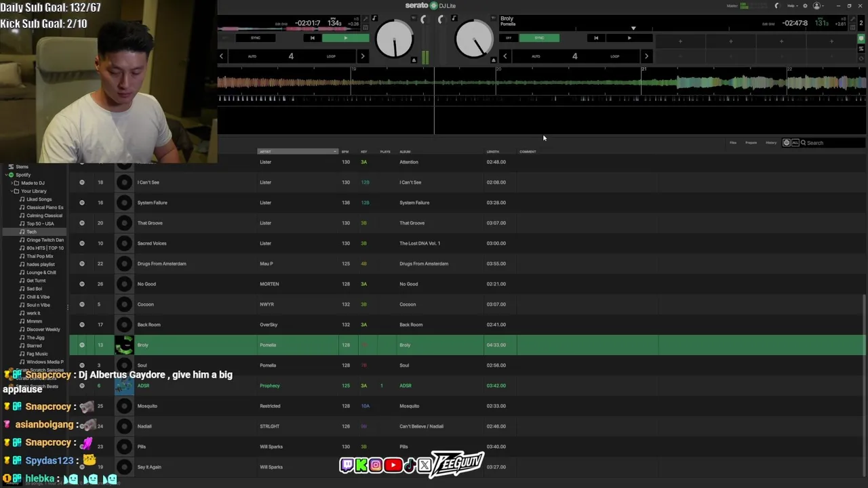
Task: Open the Prepare panel tab
Action: coord(751,142)
